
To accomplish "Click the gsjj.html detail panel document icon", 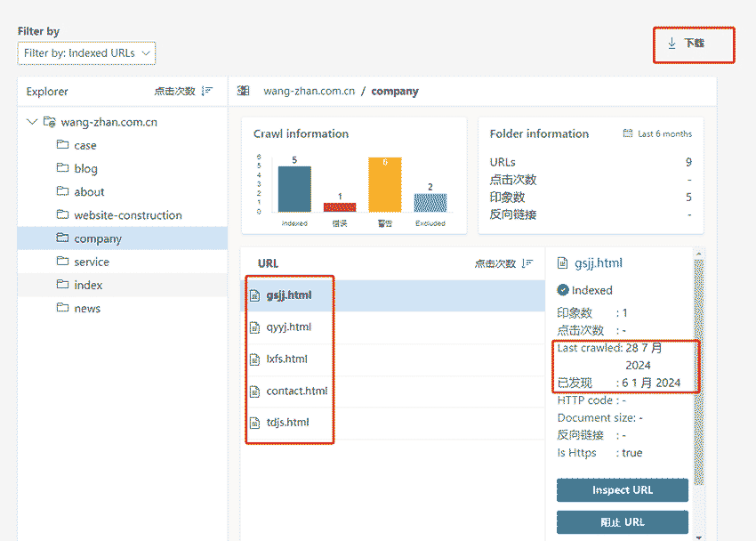I will coord(563,262).
